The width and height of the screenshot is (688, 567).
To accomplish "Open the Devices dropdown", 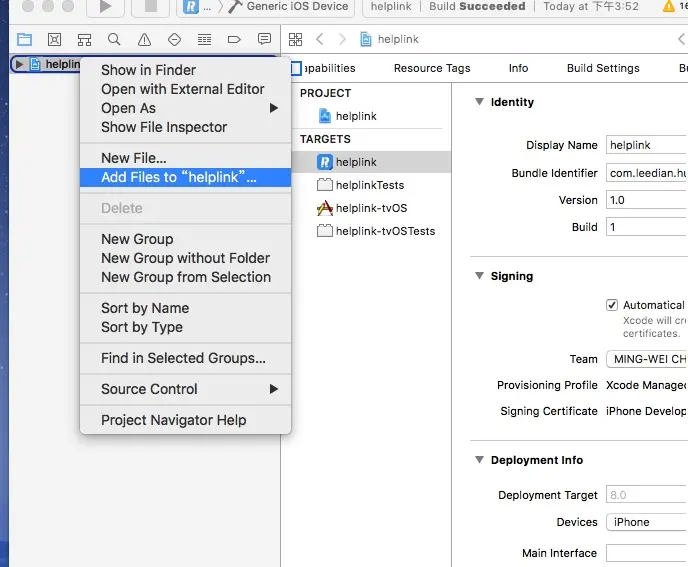I will [647, 522].
